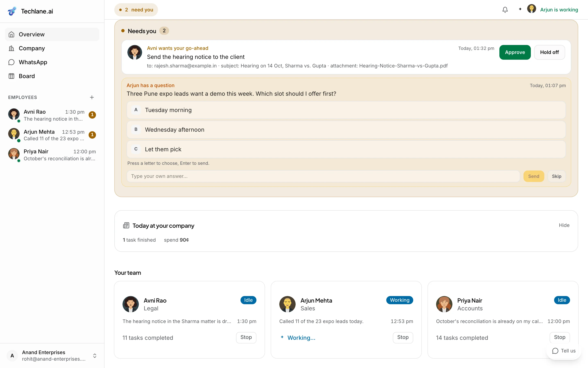Click the newspaper icon by Today at your company
The image size is (588, 368).
[x=126, y=225]
